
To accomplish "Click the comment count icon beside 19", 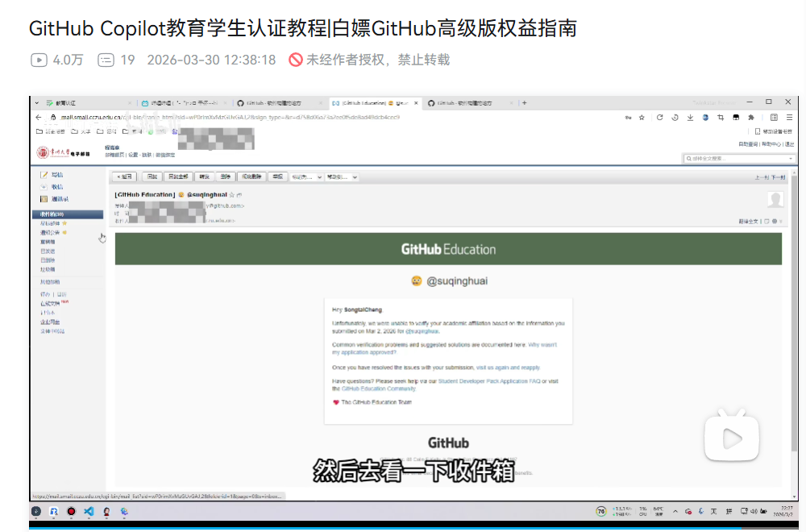I will 106,60.
